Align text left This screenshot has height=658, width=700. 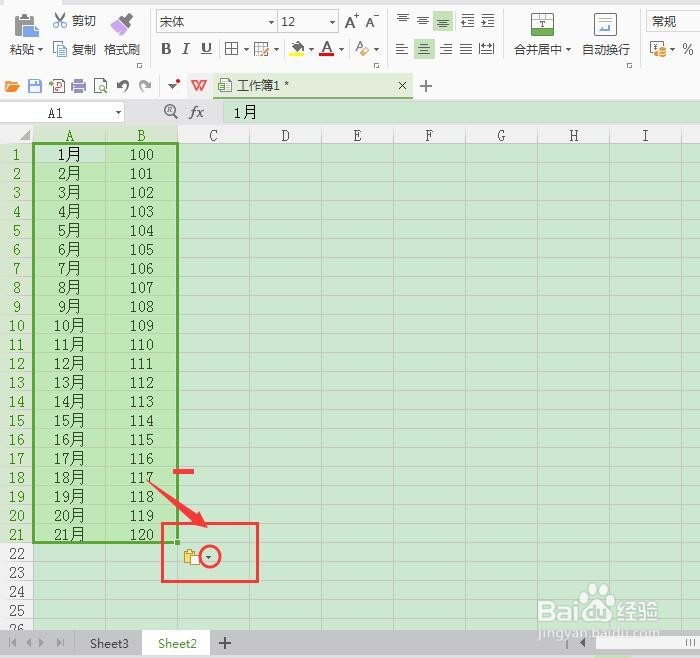[x=402, y=49]
